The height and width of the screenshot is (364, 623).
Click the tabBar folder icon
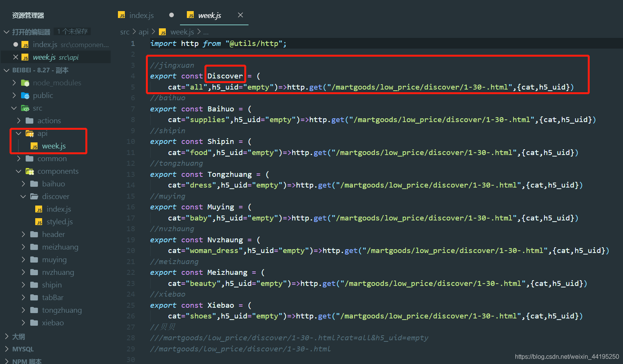[34, 297]
